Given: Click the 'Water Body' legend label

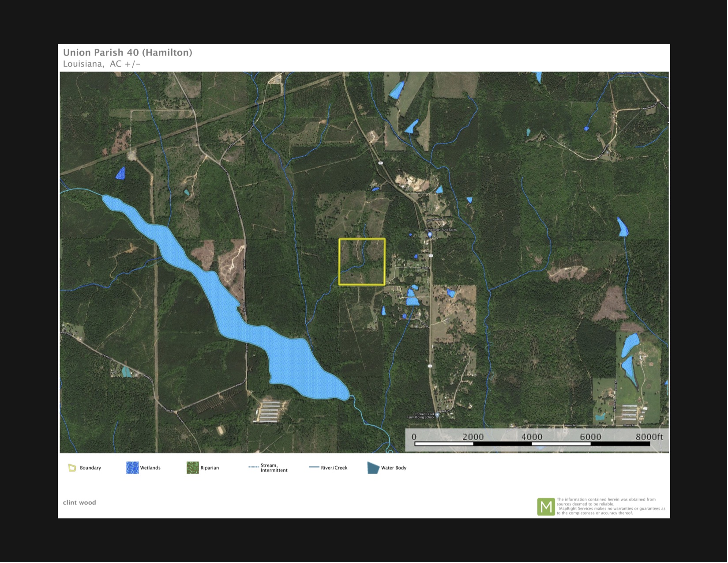Looking at the screenshot, I should click(394, 468).
